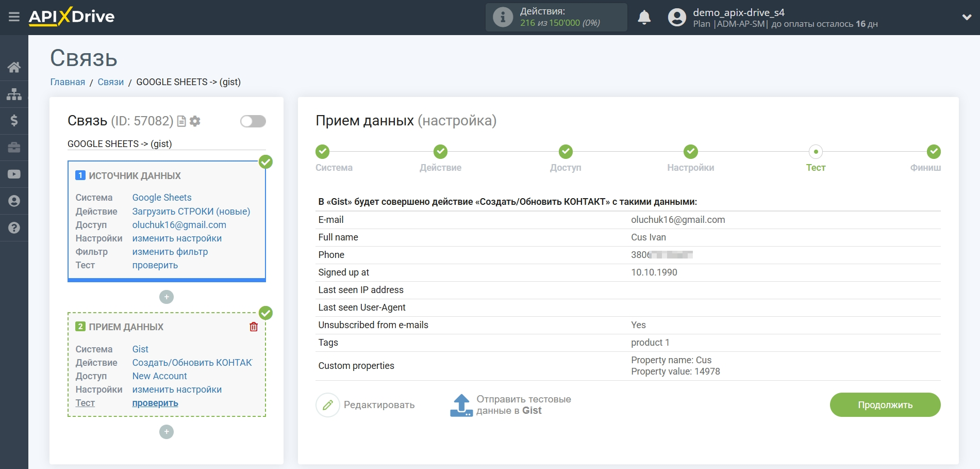Image resolution: width=980 pixels, height=469 pixels.
Task: Open the Связи breadcrumb link
Action: 110,82
